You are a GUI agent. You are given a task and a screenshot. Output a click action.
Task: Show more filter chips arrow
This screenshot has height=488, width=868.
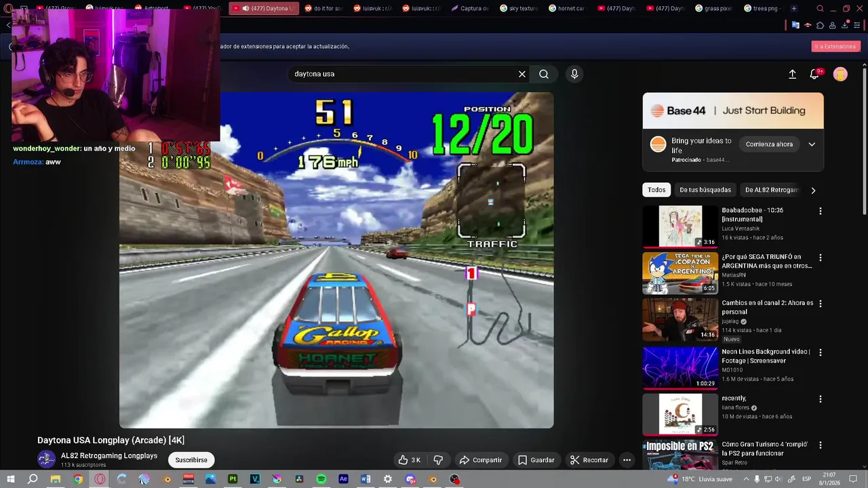[x=813, y=190]
